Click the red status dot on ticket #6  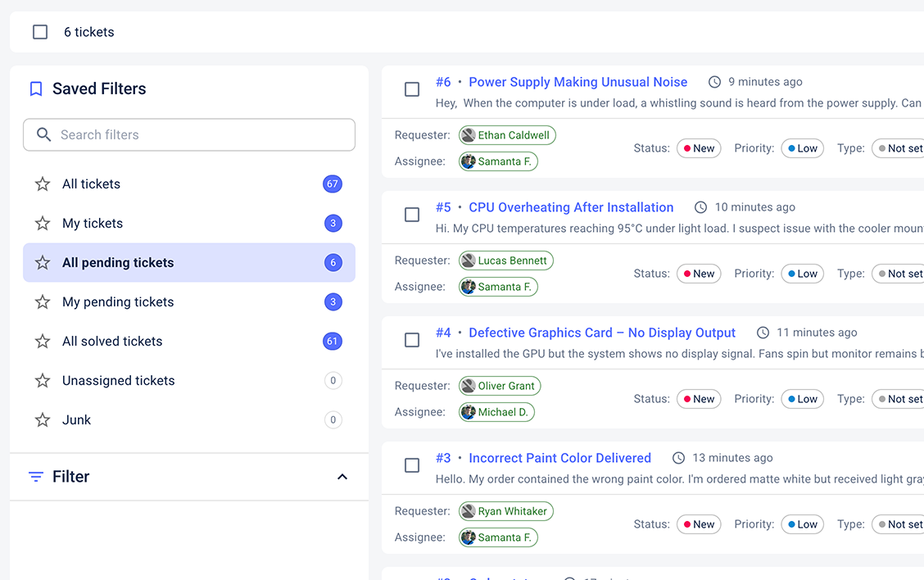point(687,148)
